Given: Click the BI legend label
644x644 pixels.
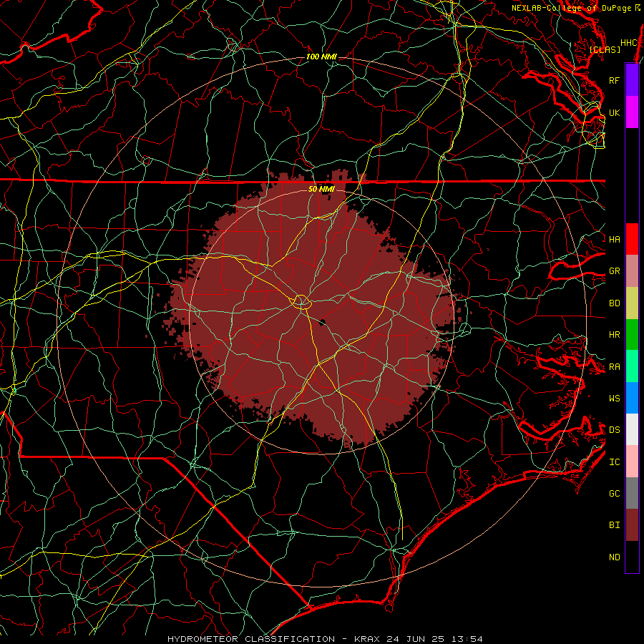Looking at the screenshot, I should 615,525.
